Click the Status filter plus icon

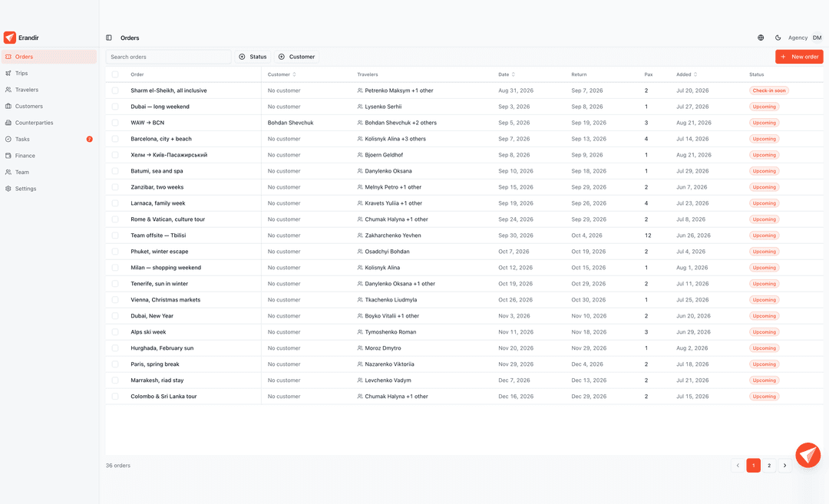click(242, 57)
